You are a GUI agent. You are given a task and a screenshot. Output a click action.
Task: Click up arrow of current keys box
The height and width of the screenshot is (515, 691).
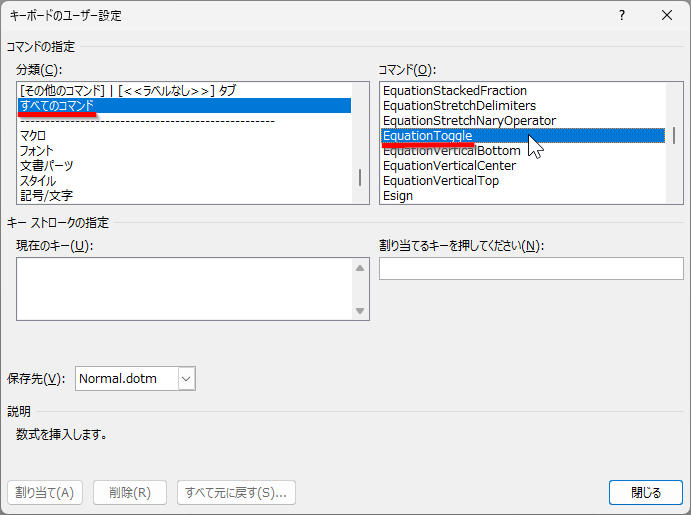(x=360, y=268)
